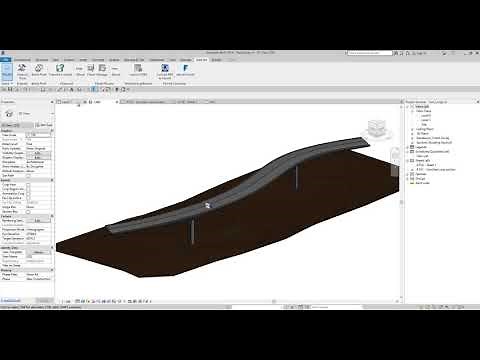The image size is (480, 360).
Task: Toggle the Crop Region Visible checkbox
Action: point(28,189)
